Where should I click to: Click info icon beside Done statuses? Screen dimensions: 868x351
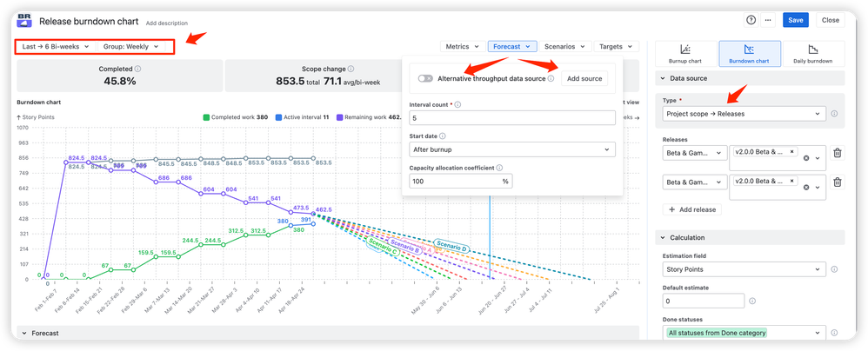(834, 333)
